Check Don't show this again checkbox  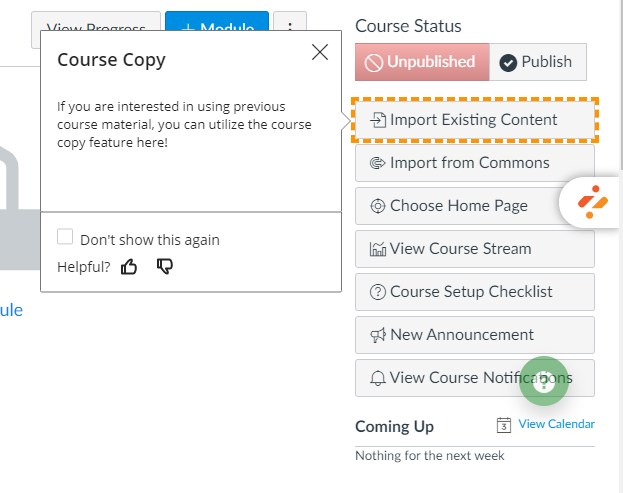coord(65,237)
